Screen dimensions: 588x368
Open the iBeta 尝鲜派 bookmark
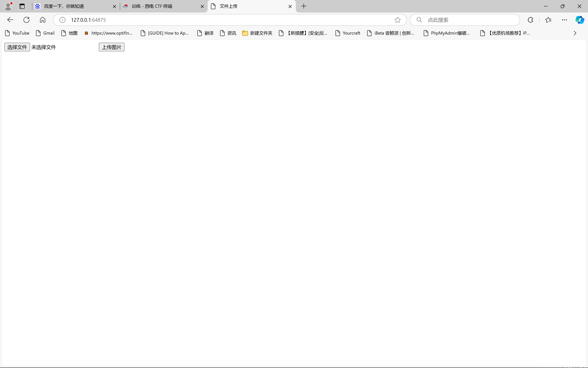[x=391, y=33]
